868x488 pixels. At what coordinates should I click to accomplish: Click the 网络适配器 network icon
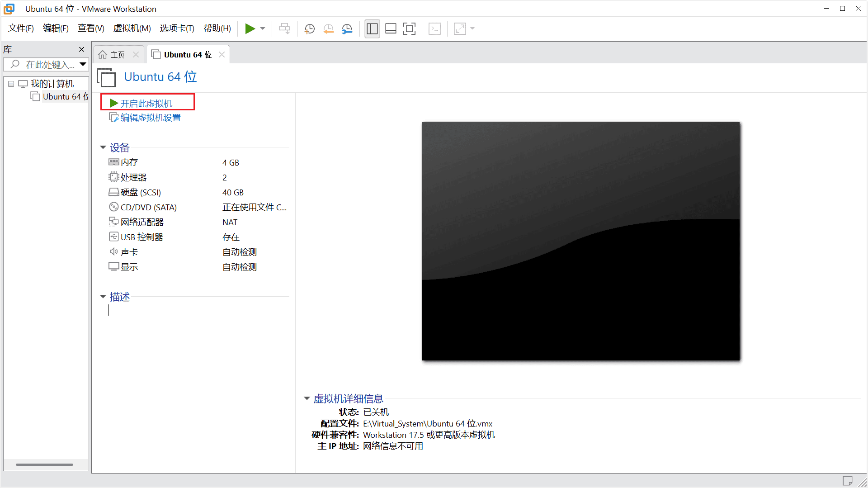[x=113, y=222]
